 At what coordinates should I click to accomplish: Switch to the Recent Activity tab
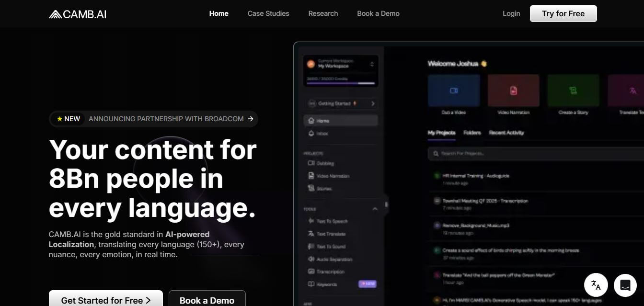(x=506, y=133)
